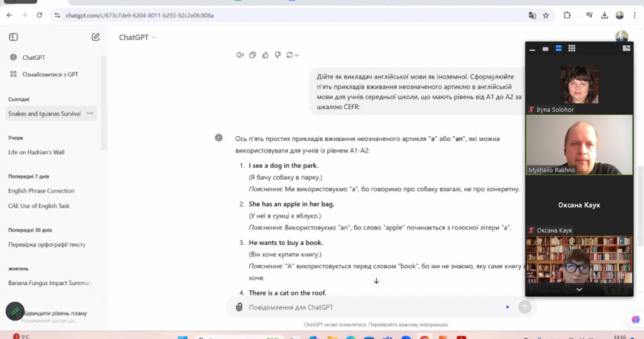Click the sentence 'She has an apple in her bag.'
Image resolution: width=644 pixels, height=339 pixels.
coord(291,204)
